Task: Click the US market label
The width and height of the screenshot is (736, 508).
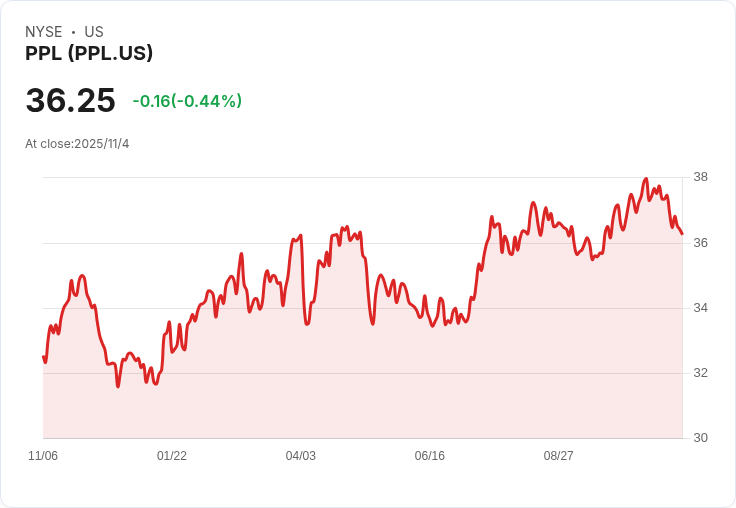Action: [x=94, y=32]
